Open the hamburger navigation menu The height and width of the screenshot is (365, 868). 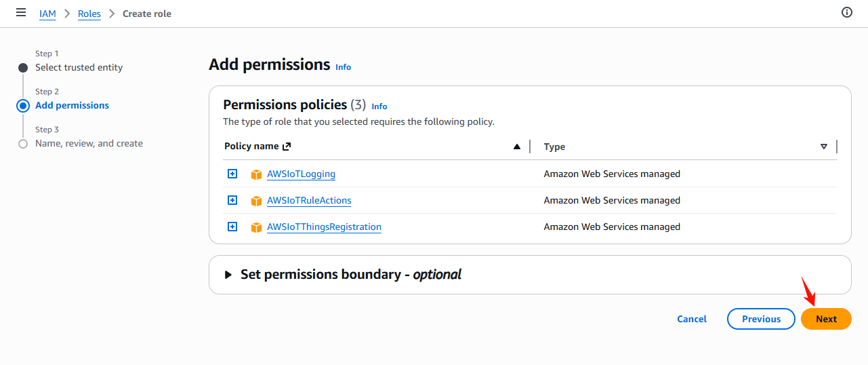[21, 13]
